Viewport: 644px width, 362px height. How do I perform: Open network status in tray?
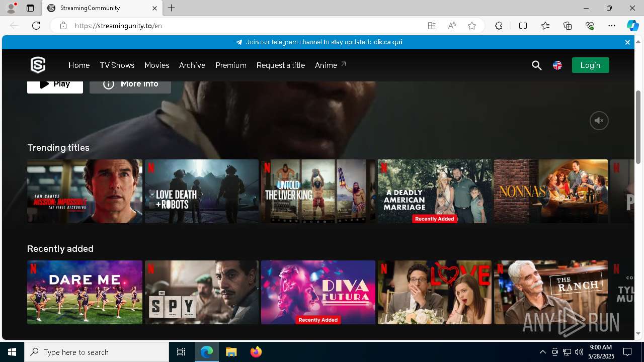coord(567,352)
